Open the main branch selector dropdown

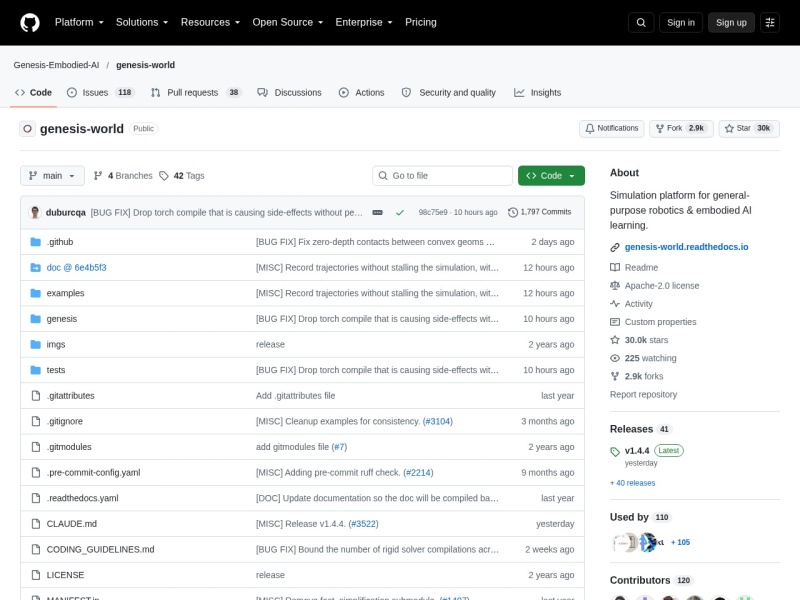click(52, 176)
